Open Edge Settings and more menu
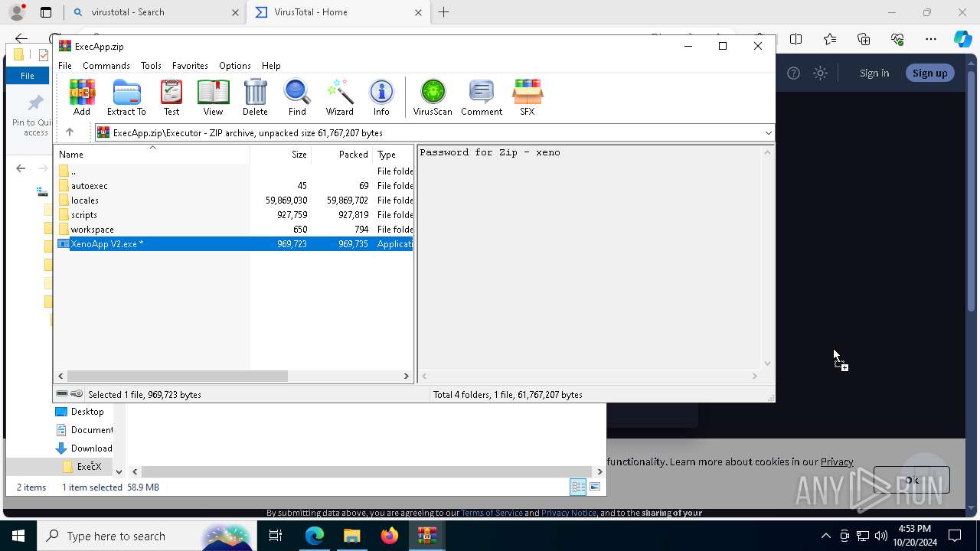Viewport: 980px width, 551px height. coord(931,39)
